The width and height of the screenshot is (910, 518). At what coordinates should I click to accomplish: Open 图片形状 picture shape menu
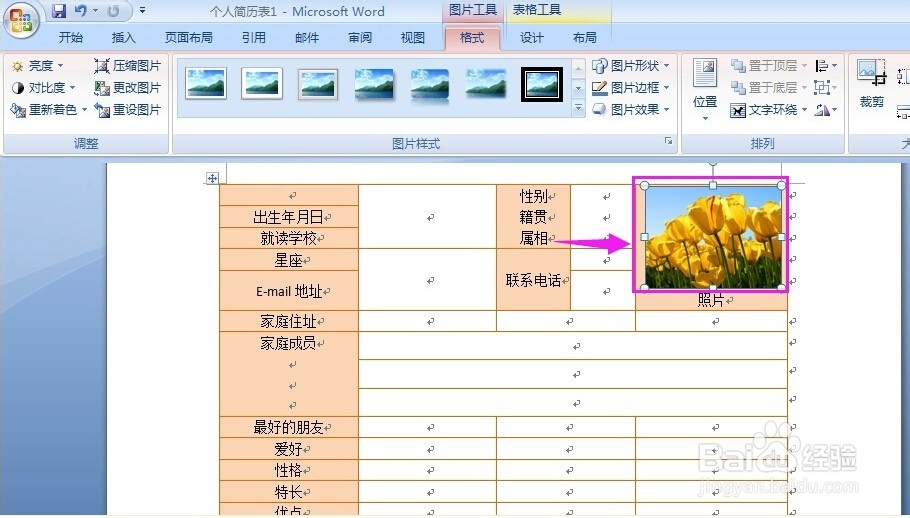click(x=630, y=66)
